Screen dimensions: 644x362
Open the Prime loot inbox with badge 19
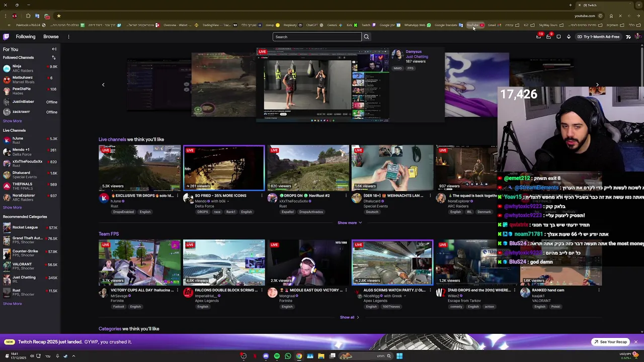539,36
